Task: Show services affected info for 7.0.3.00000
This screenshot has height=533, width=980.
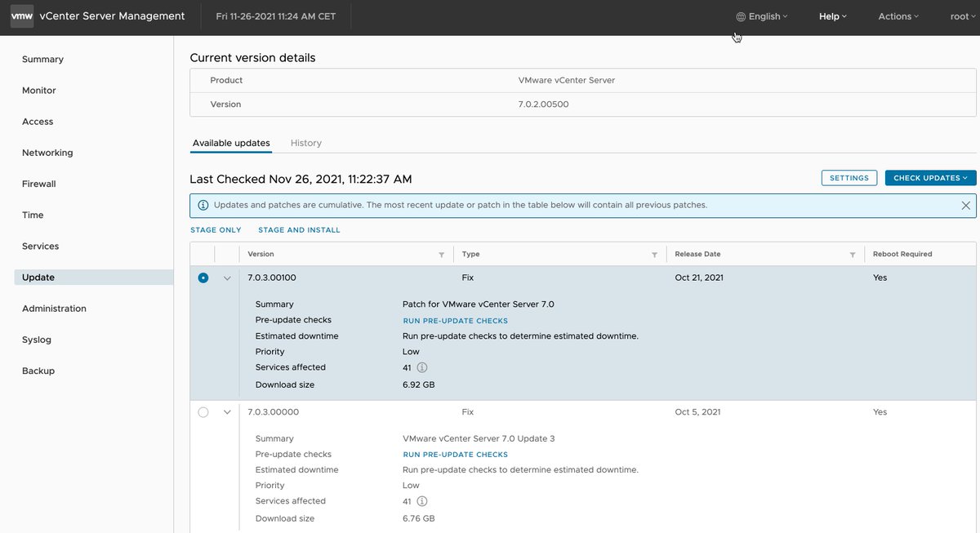Action: point(422,502)
